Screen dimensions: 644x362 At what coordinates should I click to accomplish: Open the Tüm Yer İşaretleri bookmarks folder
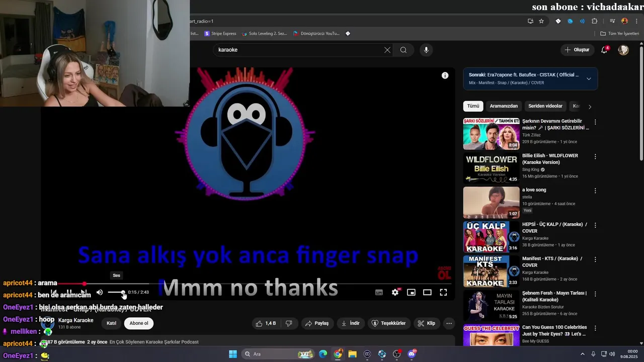[619, 34]
